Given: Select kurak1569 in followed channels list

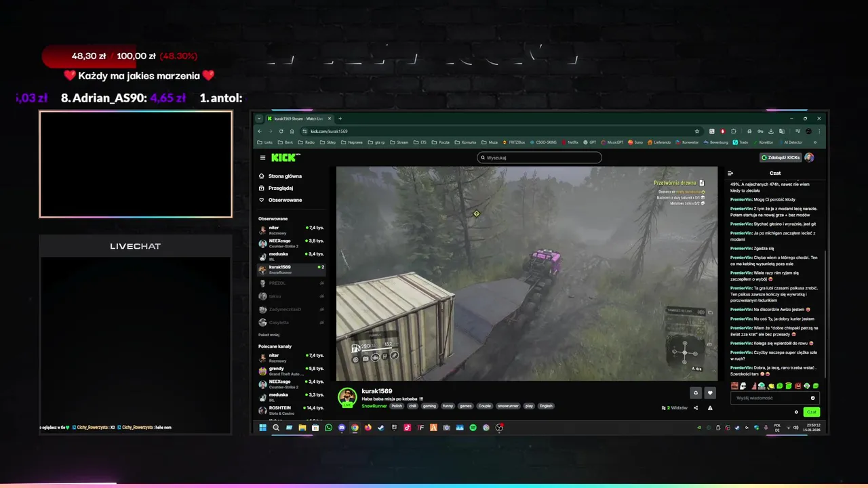Looking at the screenshot, I should click(291, 269).
